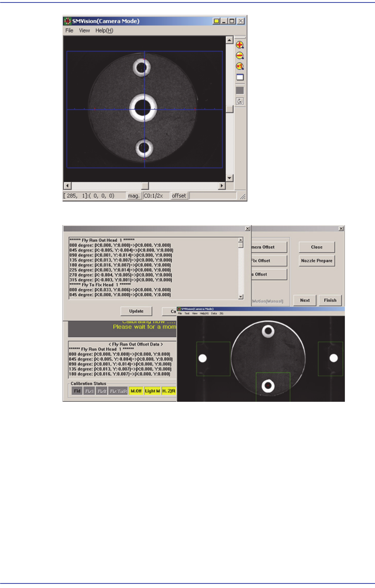This screenshot has height=588, width=375.
Task: Click the grayed rotate icon in toolbar
Action: [240, 101]
